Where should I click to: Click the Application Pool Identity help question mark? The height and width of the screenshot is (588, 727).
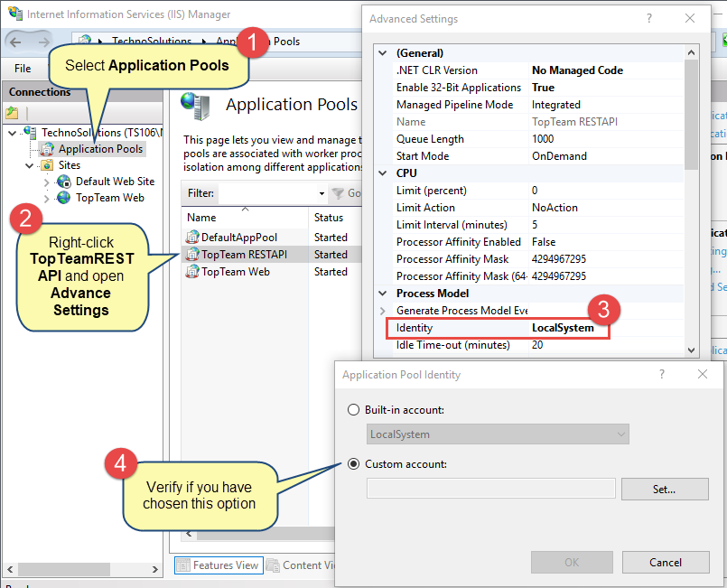[662, 374]
